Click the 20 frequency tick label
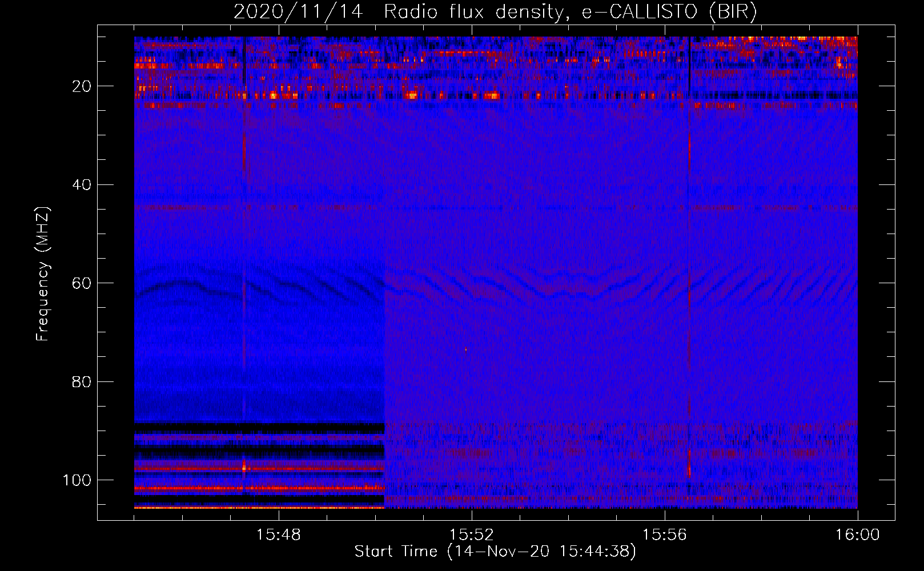 (x=82, y=86)
